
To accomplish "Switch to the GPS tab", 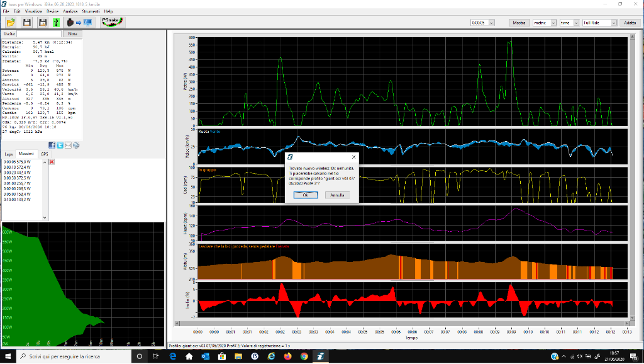I will (x=45, y=154).
